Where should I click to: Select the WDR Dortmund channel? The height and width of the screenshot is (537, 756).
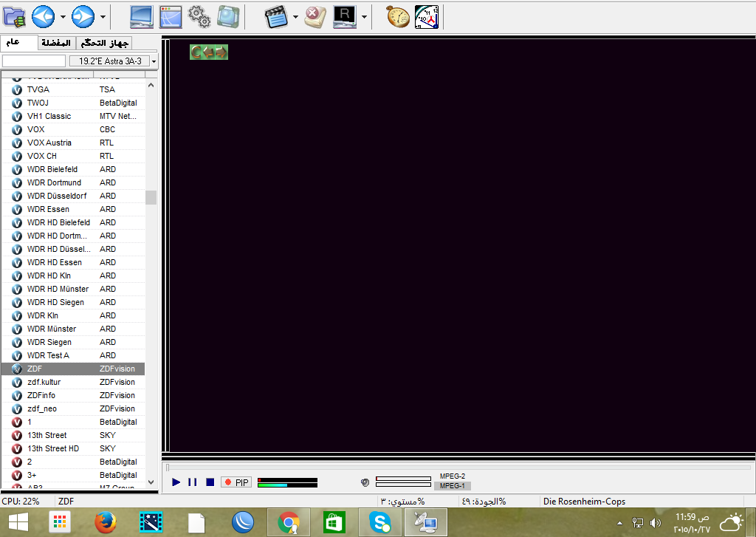pyautogui.click(x=73, y=182)
